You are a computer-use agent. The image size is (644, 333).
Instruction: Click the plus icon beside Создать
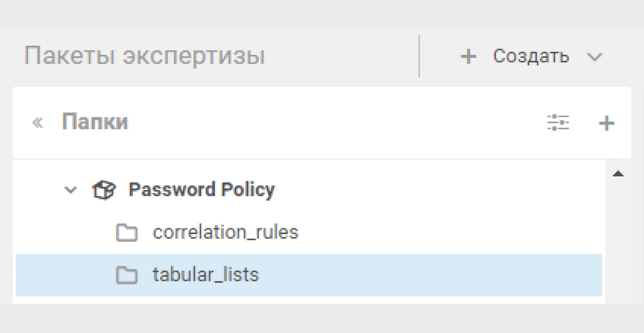tap(468, 56)
